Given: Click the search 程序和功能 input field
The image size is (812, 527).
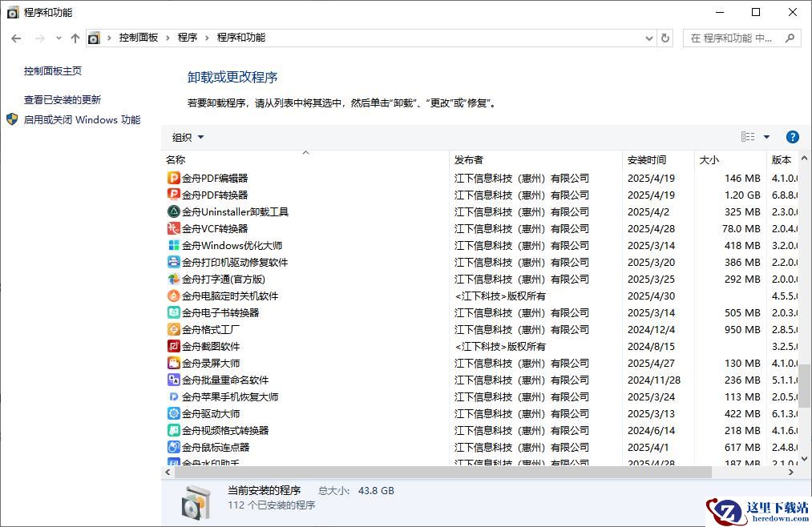Looking at the screenshot, I should tap(733, 38).
